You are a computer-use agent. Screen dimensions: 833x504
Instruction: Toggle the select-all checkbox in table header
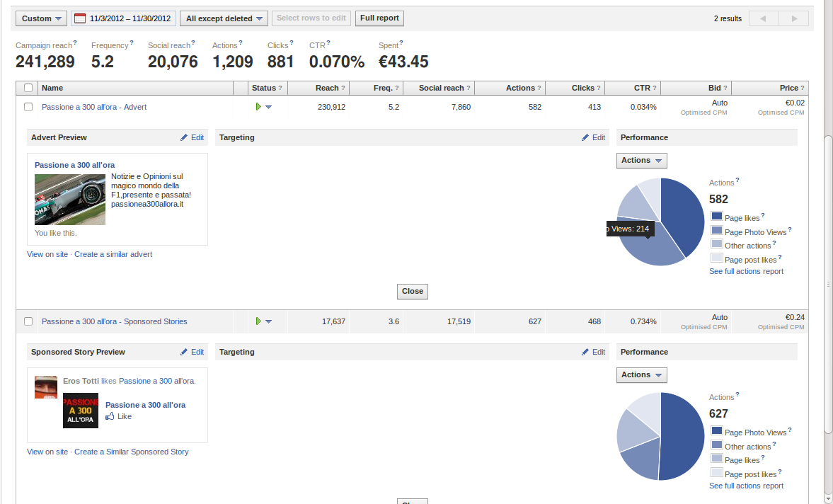pyautogui.click(x=28, y=88)
